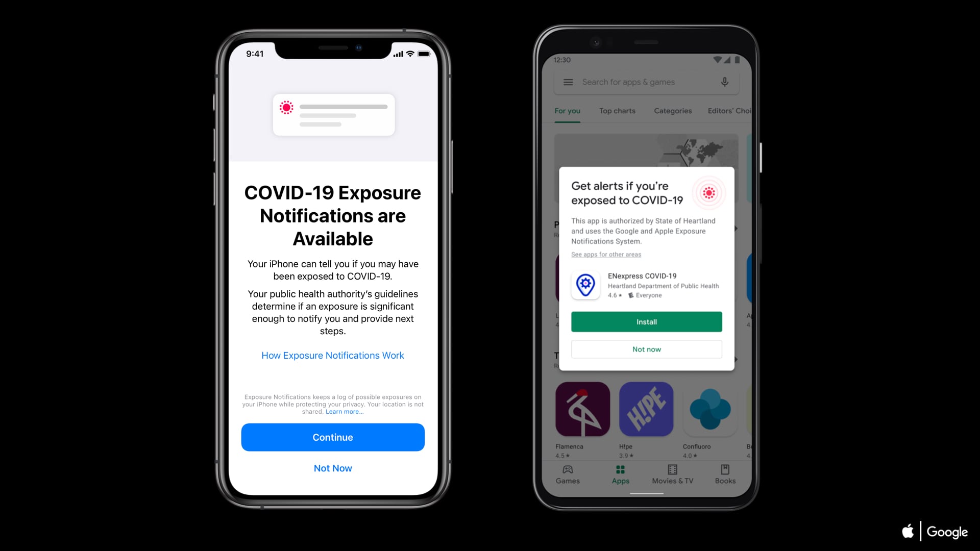This screenshot has width=980, height=551.
Task: Click How Exposure Notifications Work link
Action: pyautogui.click(x=332, y=355)
